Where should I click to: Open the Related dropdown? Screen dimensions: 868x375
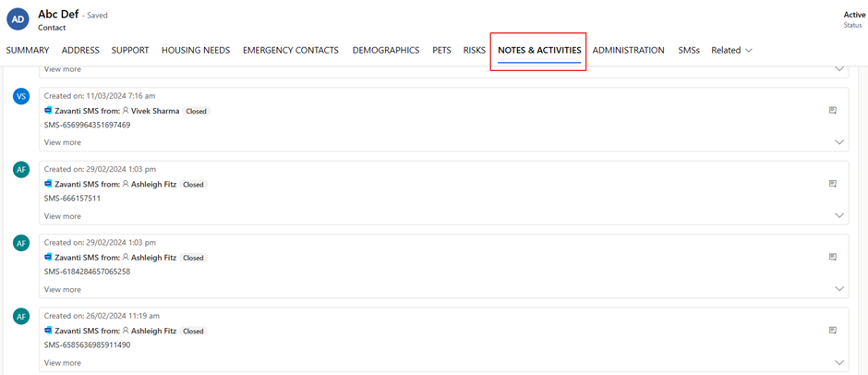tap(731, 50)
